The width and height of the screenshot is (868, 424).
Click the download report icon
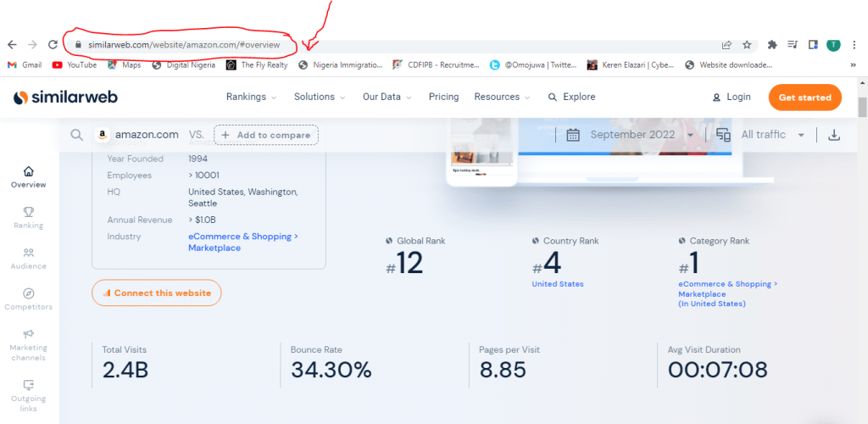(834, 135)
